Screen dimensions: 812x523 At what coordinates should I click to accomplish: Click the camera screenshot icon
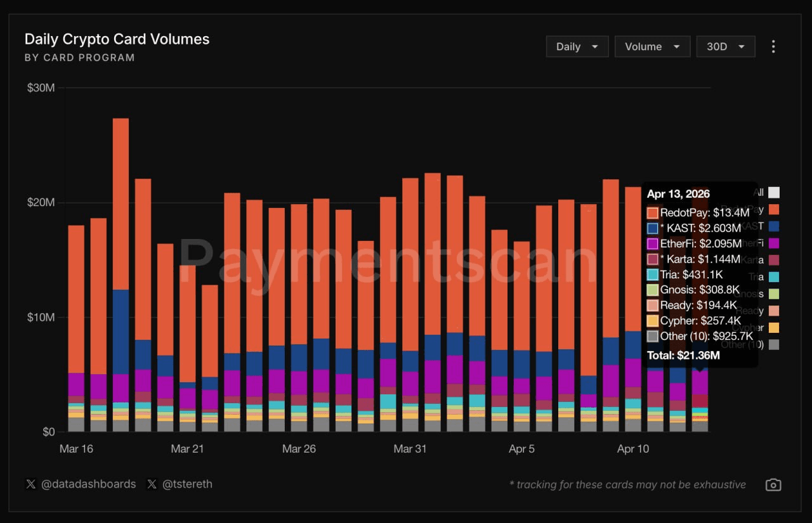pos(773,485)
